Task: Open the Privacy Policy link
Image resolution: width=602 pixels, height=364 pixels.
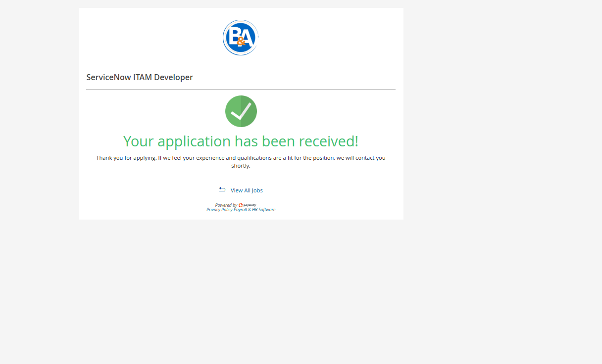Action: tap(219, 210)
